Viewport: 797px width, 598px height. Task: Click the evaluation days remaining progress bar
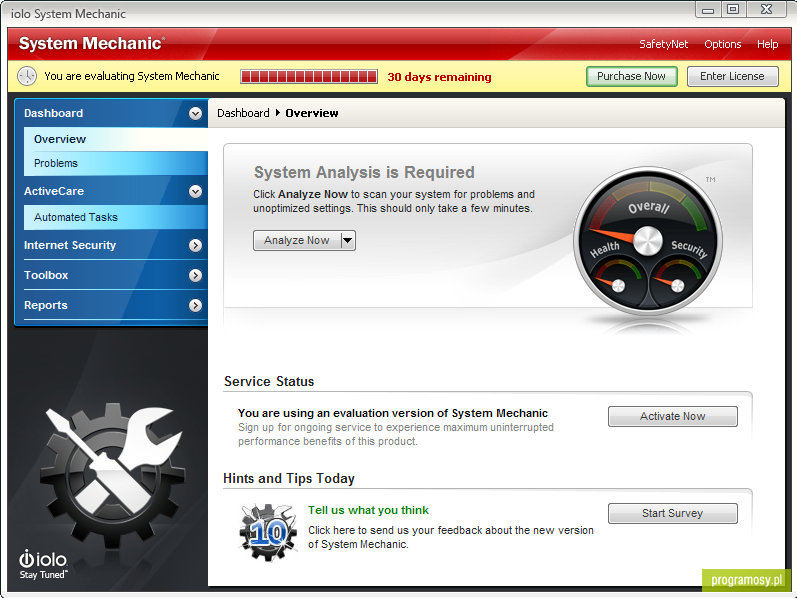[309, 77]
